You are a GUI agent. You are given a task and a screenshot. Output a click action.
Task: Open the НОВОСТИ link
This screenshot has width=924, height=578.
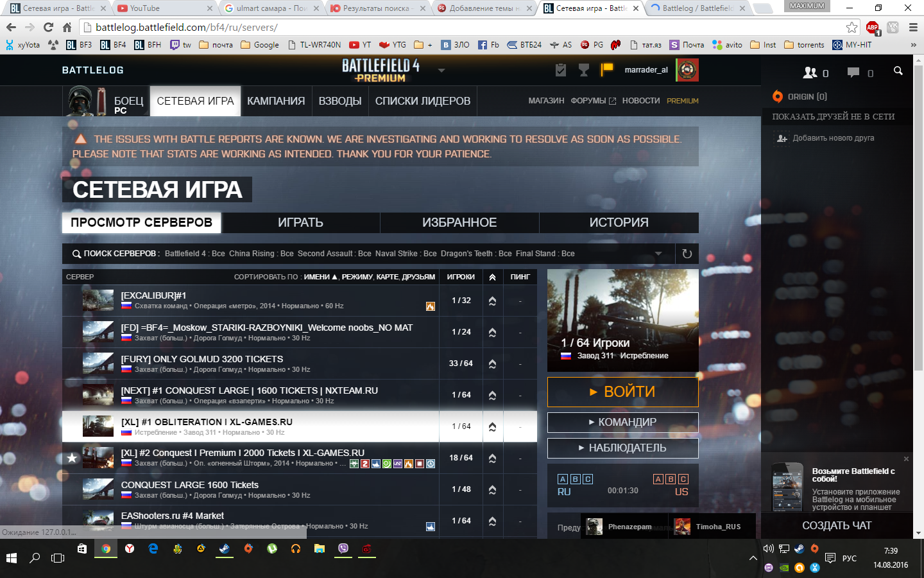pos(641,101)
